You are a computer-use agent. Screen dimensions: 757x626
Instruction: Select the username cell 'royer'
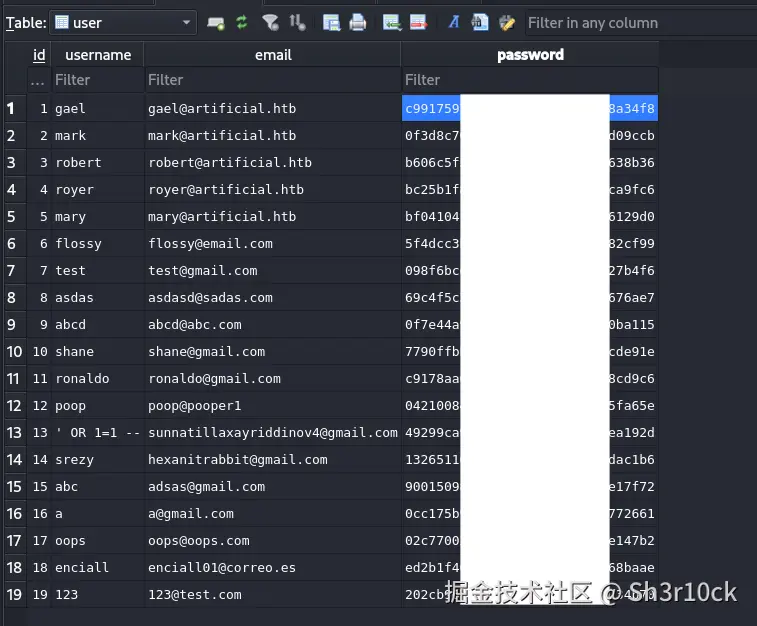coord(98,189)
